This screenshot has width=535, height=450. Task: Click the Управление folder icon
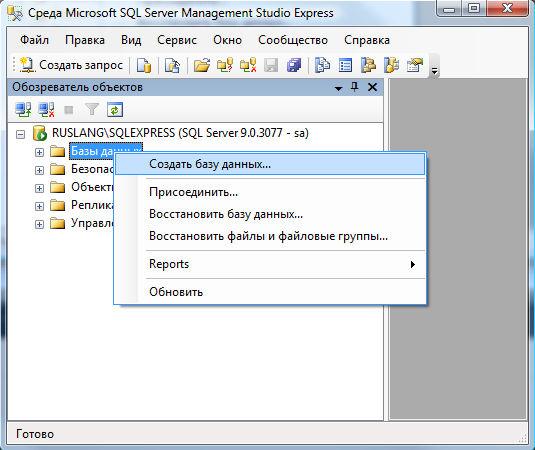[x=57, y=223]
